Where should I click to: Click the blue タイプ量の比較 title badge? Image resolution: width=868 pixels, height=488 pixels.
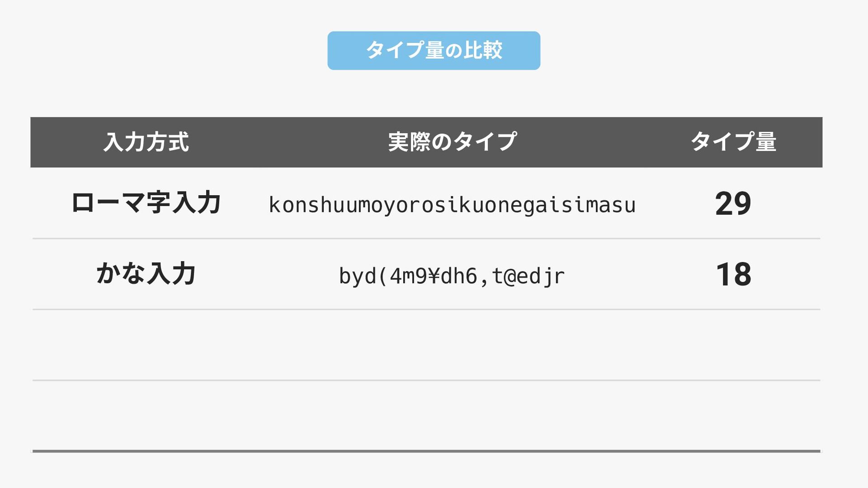[x=434, y=51]
